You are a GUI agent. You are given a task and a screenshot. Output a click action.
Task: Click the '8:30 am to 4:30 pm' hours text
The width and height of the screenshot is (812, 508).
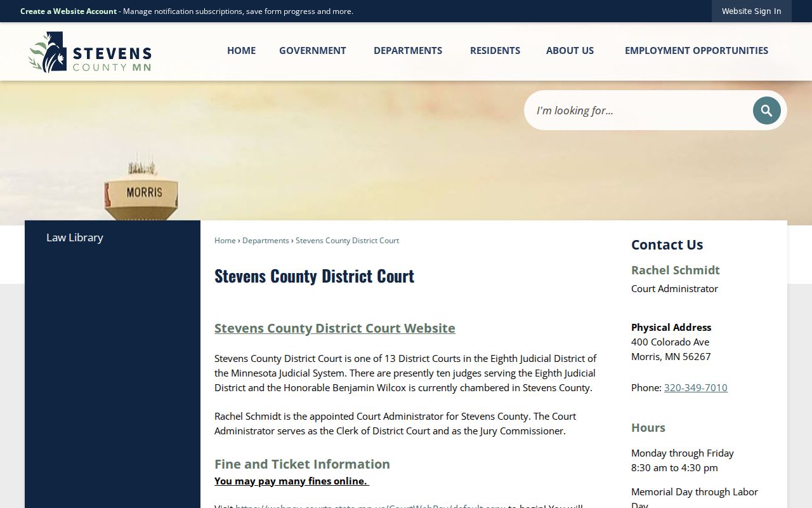coord(675,468)
